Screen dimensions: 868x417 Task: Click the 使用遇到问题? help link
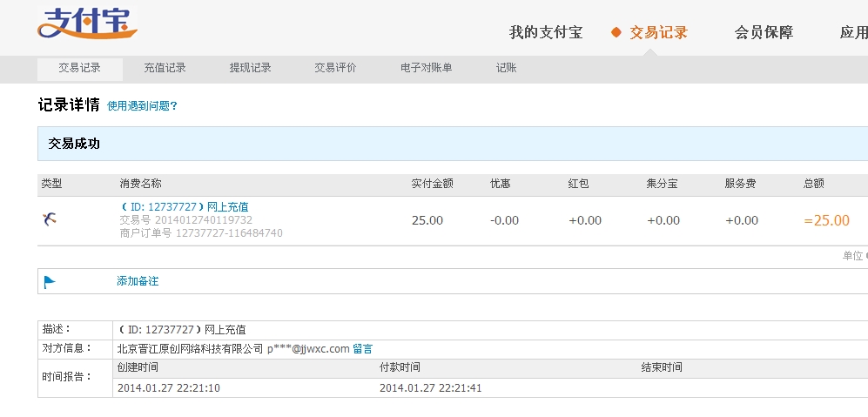click(142, 105)
